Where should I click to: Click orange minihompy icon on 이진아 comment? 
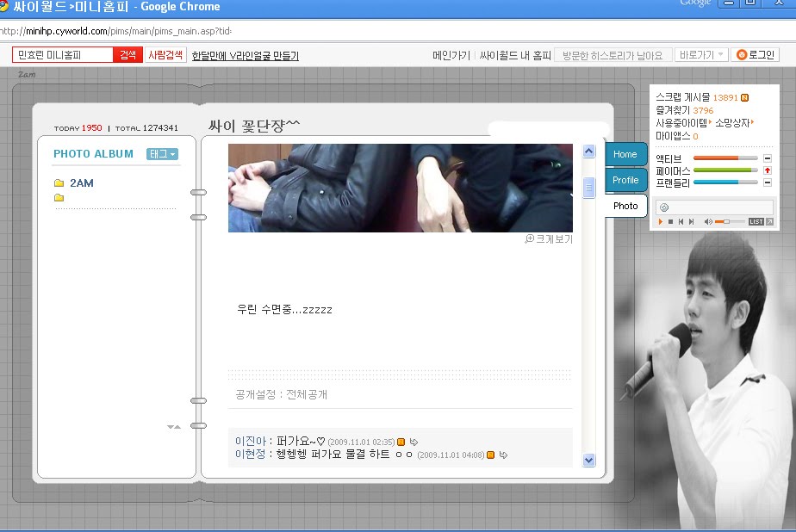coord(401,442)
